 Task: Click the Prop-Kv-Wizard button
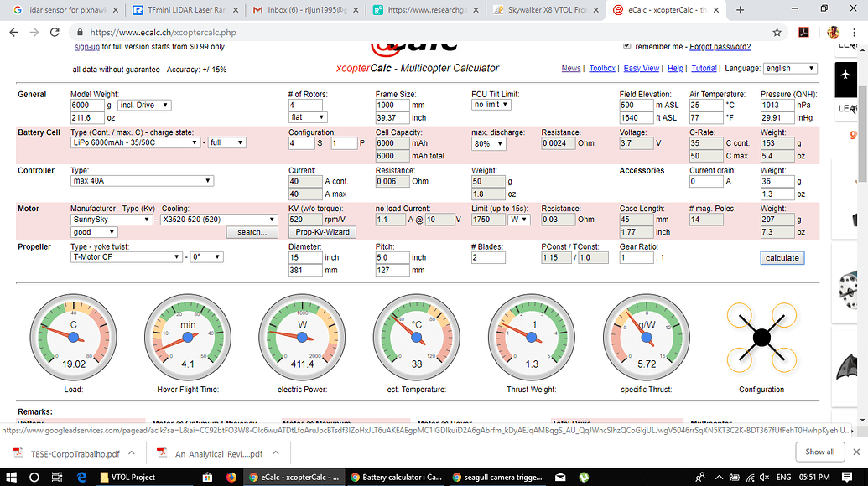click(x=321, y=232)
